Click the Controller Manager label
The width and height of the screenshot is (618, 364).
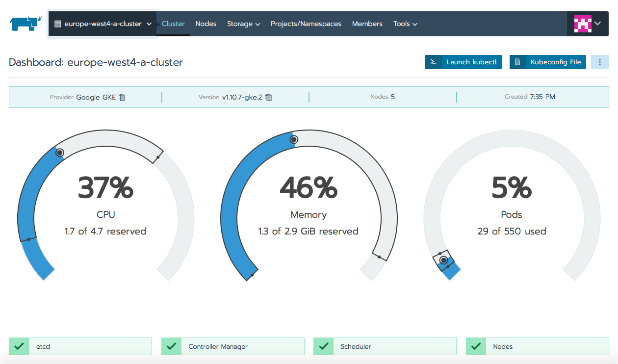(218, 346)
